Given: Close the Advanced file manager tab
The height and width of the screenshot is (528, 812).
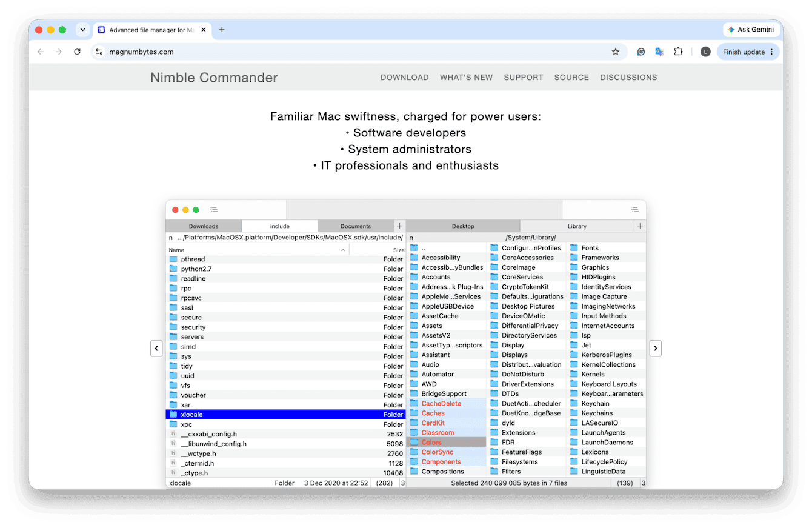Looking at the screenshot, I should point(203,30).
